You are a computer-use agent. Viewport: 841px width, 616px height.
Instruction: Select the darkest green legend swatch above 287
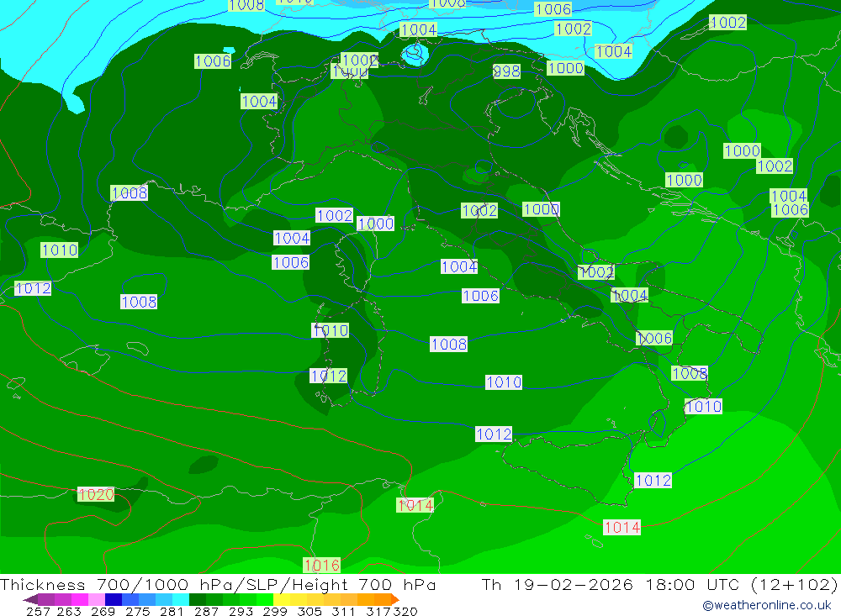click(198, 600)
